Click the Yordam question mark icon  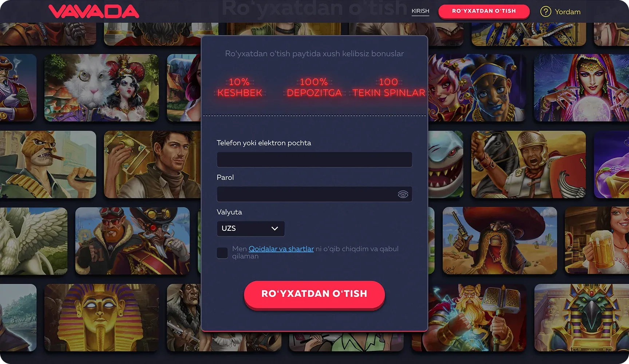coord(545,12)
